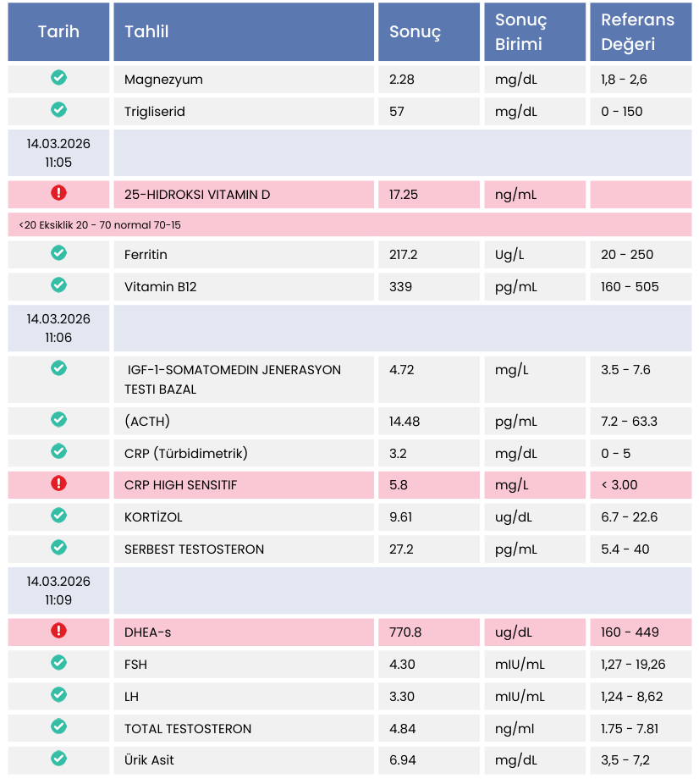Click the green check icon beside Magnezyum
This screenshot has height=784, width=699.
[58, 78]
